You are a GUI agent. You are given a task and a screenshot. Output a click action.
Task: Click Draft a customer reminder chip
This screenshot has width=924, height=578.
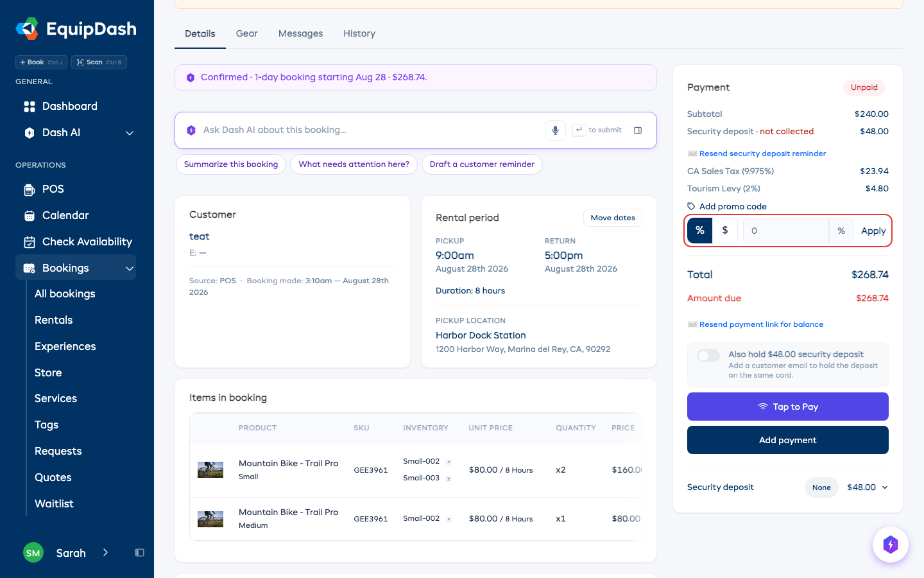[x=482, y=164]
